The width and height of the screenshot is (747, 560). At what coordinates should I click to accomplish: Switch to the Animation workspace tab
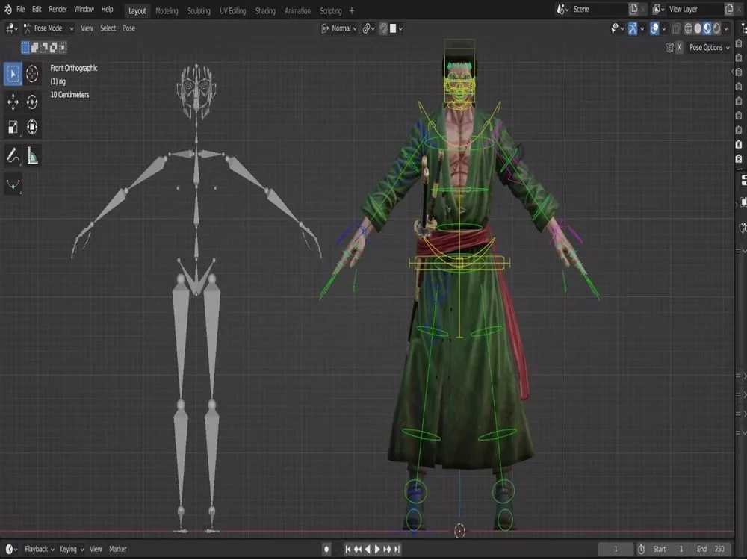(x=297, y=10)
